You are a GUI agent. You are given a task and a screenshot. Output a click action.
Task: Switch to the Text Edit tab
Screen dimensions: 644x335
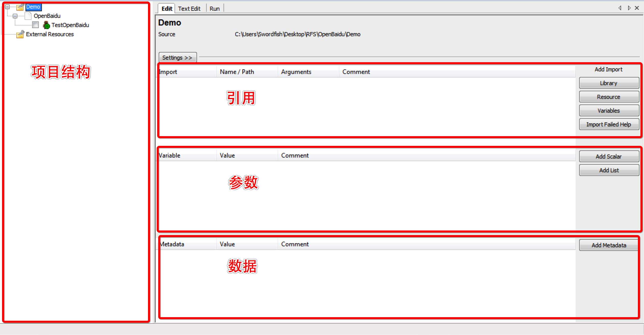click(x=189, y=9)
